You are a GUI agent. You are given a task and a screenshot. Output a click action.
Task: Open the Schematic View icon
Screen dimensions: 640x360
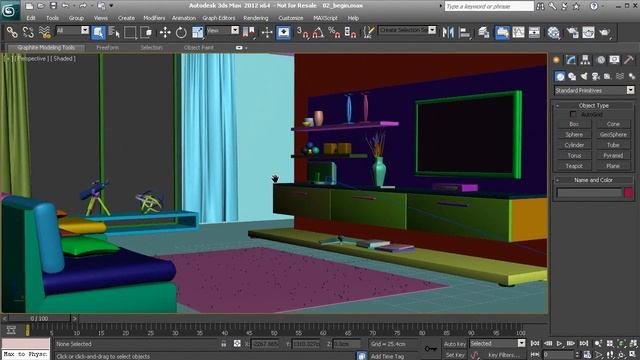534,32
